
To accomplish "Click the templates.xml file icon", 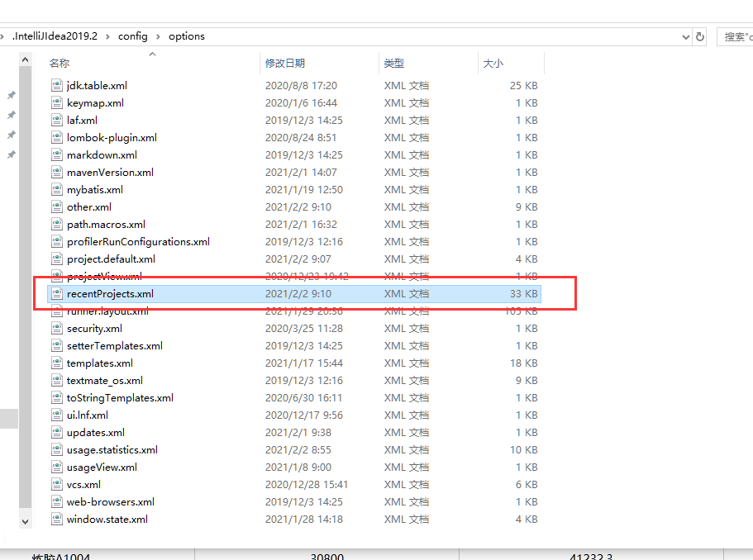I will pos(57,363).
